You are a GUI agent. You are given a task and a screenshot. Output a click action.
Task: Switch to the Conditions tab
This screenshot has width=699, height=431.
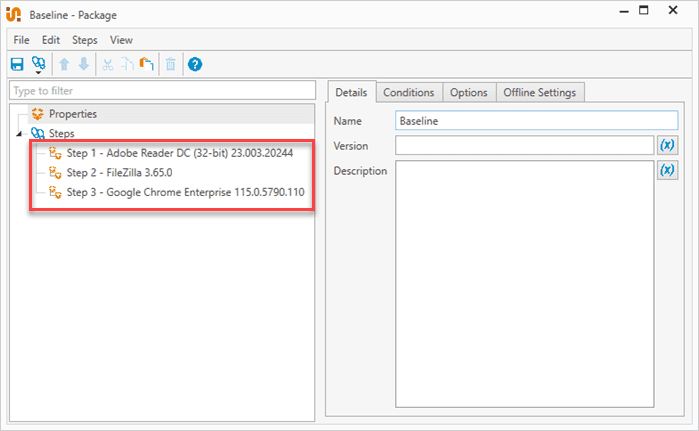tap(409, 92)
